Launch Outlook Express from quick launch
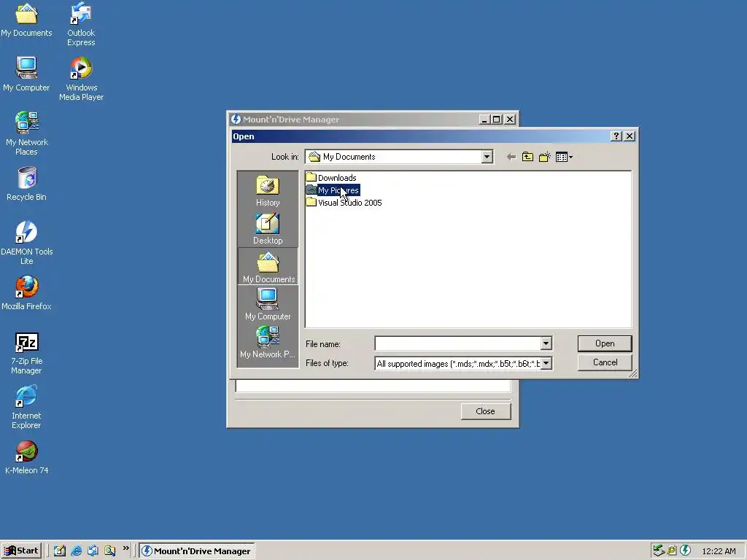747x560 pixels. click(x=93, y=551)
